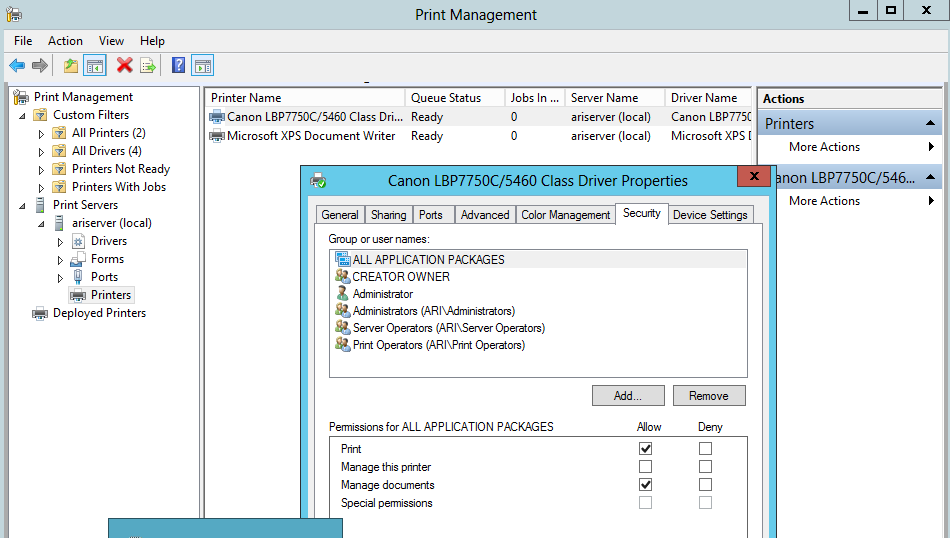Screen dimensions: 950x538
Task: Click the Back arrow toolbar icon
Action: click(17, 65)
